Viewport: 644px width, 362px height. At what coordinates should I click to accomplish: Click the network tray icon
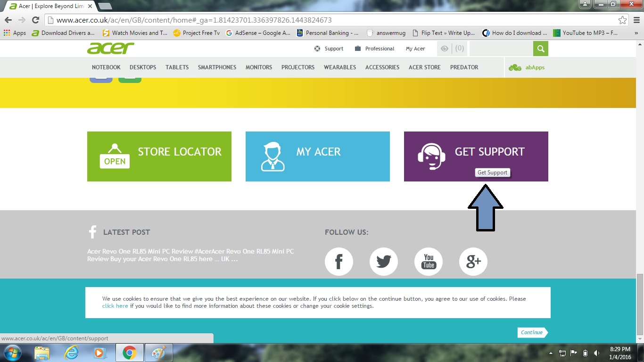tap(562, 353)
